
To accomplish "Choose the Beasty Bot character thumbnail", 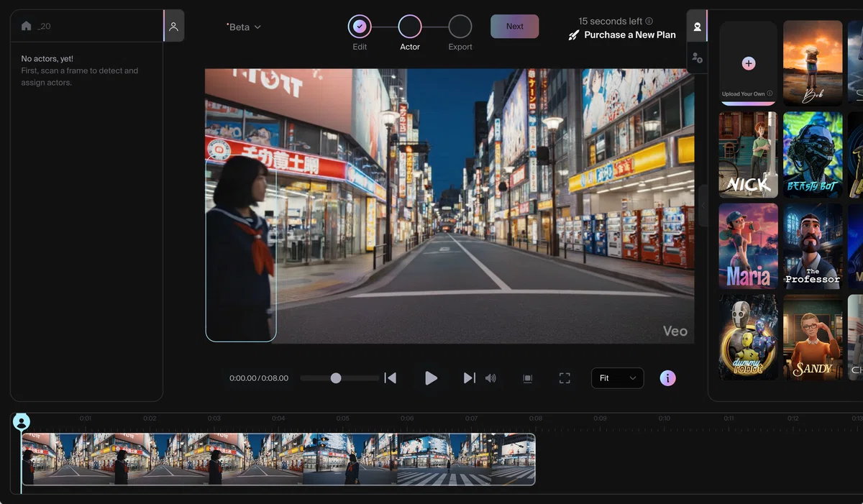I will click(813, 155).
